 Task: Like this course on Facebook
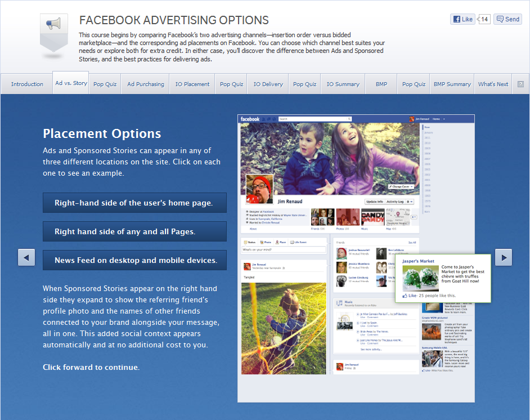coord(462,19)
